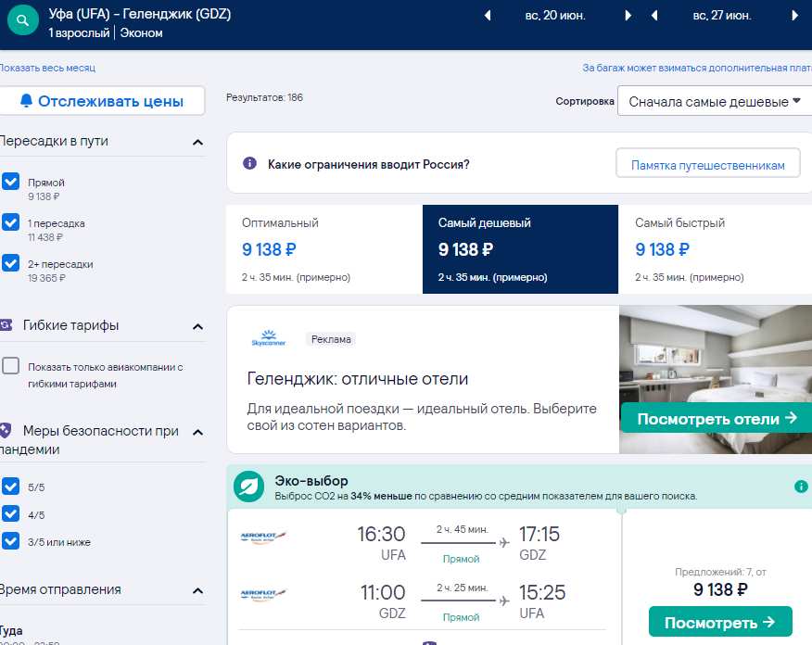Click the Реклама ad label

tap(331, 339)
